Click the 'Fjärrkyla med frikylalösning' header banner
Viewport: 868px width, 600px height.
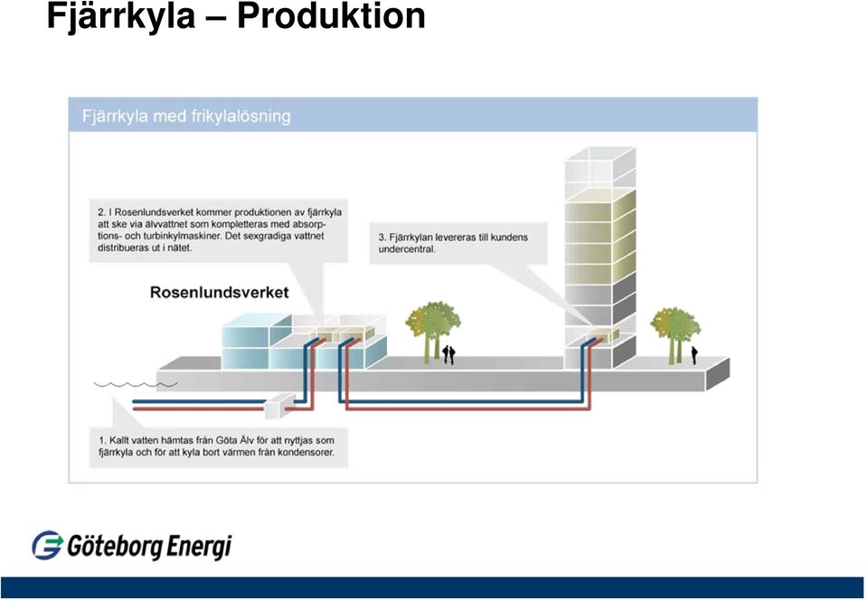413,115
